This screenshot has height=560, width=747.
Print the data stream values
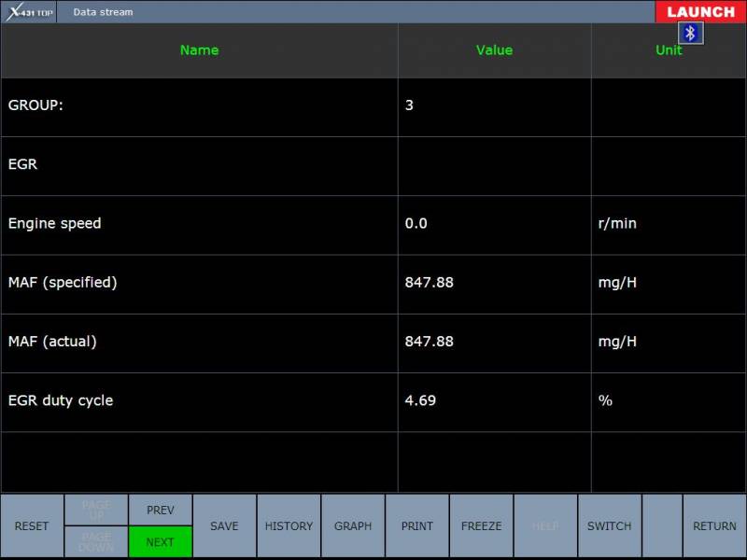[417, 526]
